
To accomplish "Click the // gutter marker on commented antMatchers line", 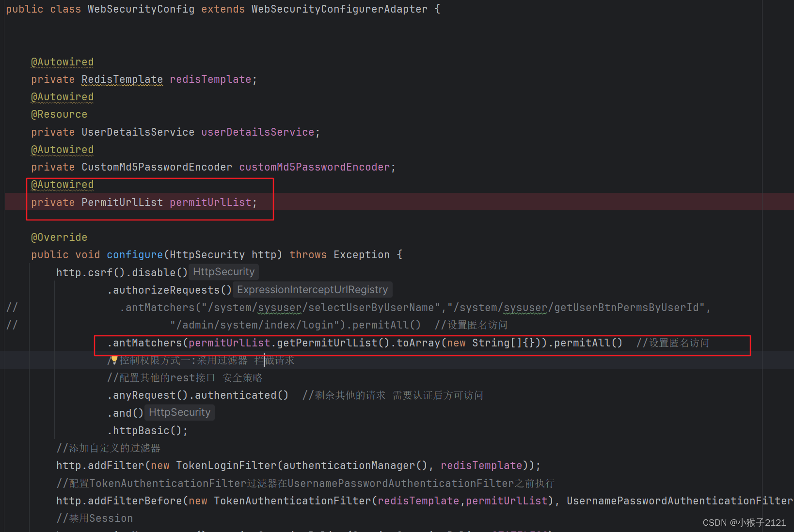I will [x=12, y=307].
